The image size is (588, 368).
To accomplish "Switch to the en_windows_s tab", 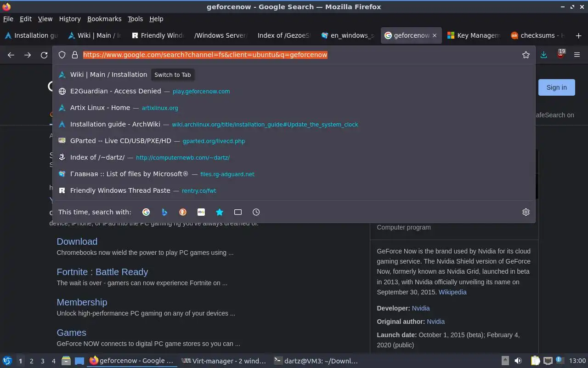I will click(x=347, y=35).
